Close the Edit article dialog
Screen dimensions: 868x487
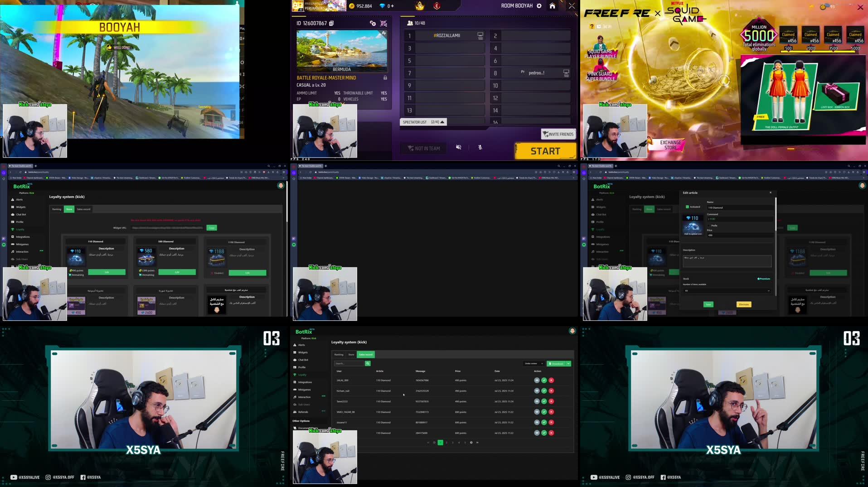[770, 193]
